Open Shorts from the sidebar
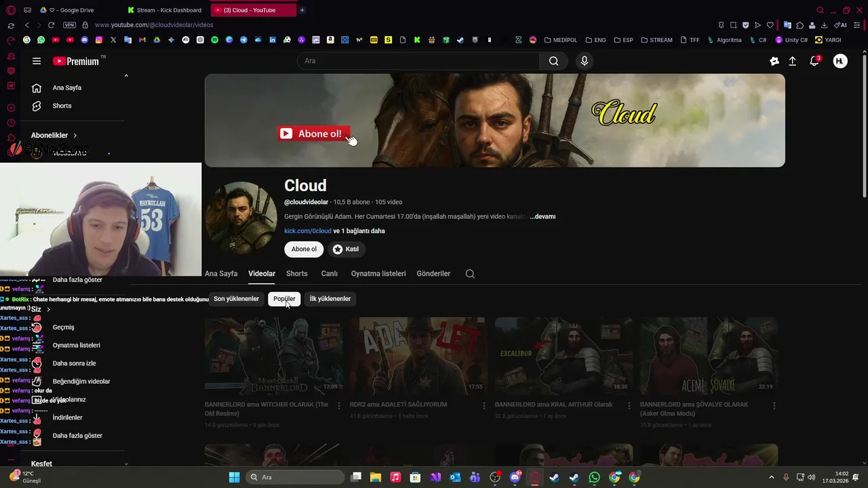The width and height of the screenshot is (868, 488). point(62,106)
